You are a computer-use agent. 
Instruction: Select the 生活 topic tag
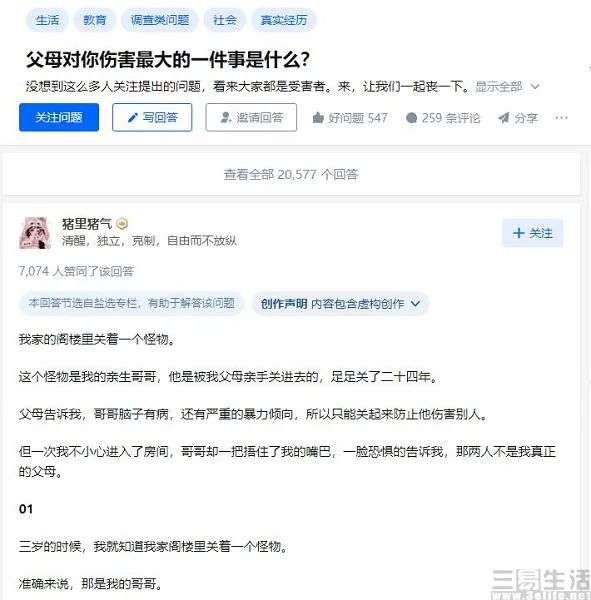47,20
